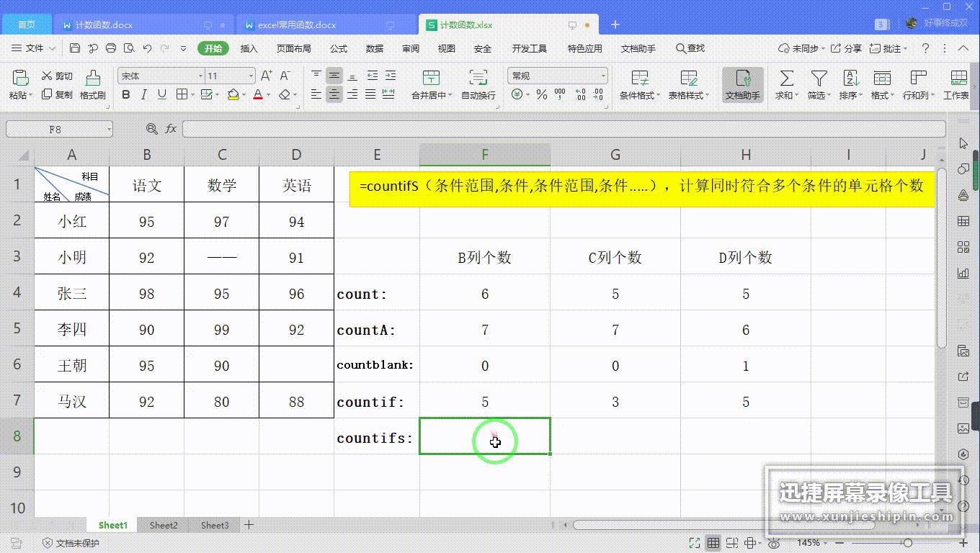Image resolution: width=980 pixels, height=553 pixels.
Task: Click the 查找 (Find) button
Action: click(x=690, y=48)
